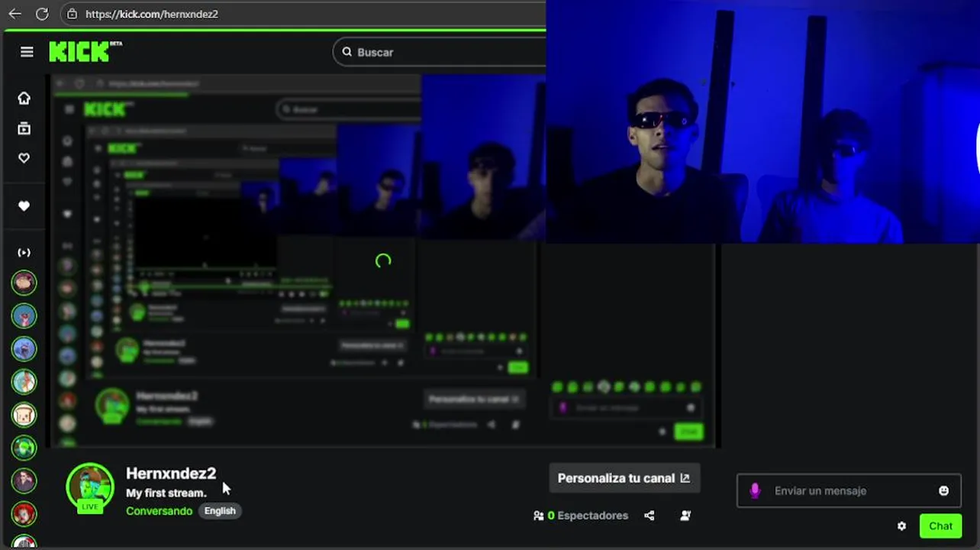Open the Conversando category link
Screen dimensions: 980x550
(x=159, y=511)
